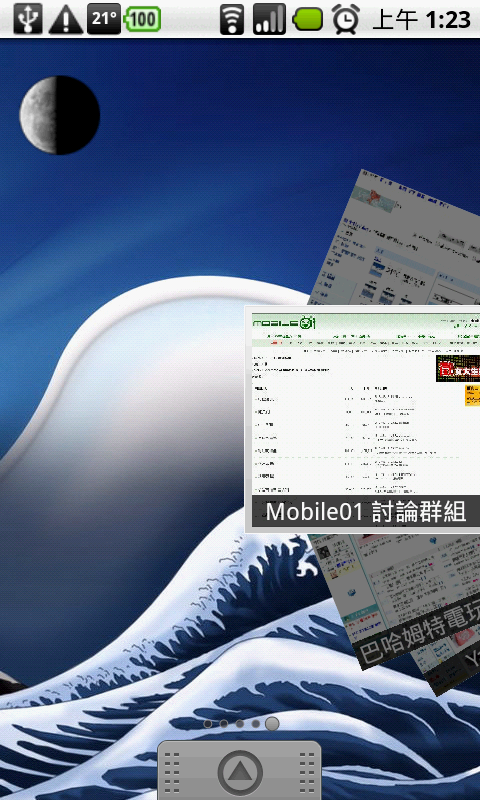Go to the second home screen page dot
This screenshot has width=480, height=800.
(x=223, y=724)
